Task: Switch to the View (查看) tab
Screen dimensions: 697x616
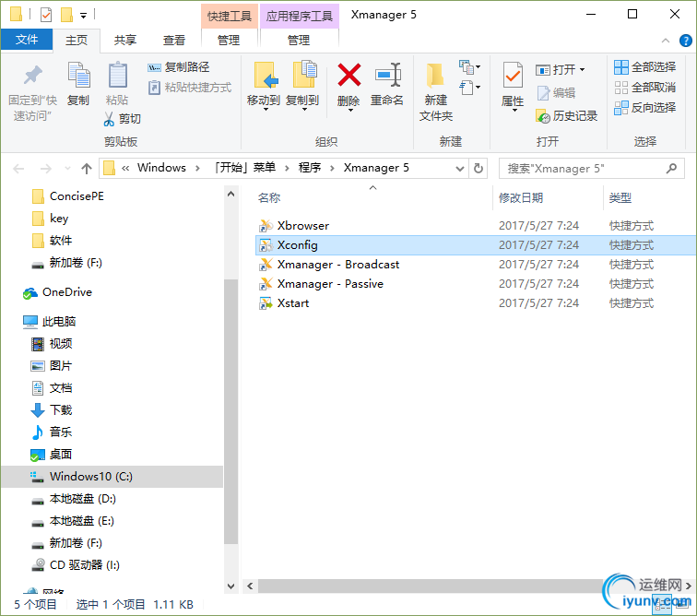Action: (x=174, y=40)
